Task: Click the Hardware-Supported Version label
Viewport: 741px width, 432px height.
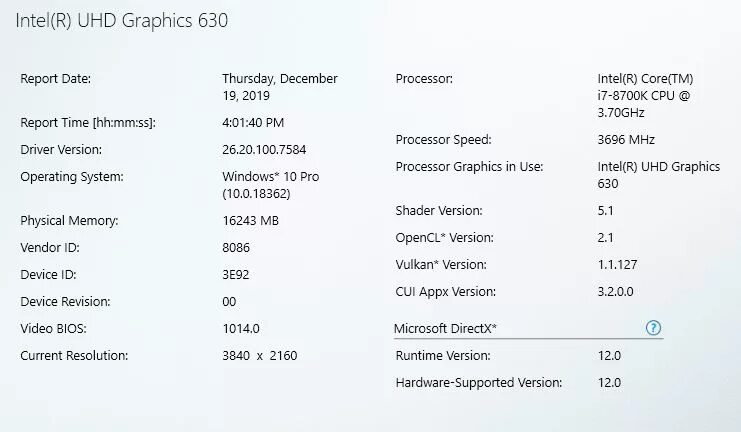Action: point(478,382)
